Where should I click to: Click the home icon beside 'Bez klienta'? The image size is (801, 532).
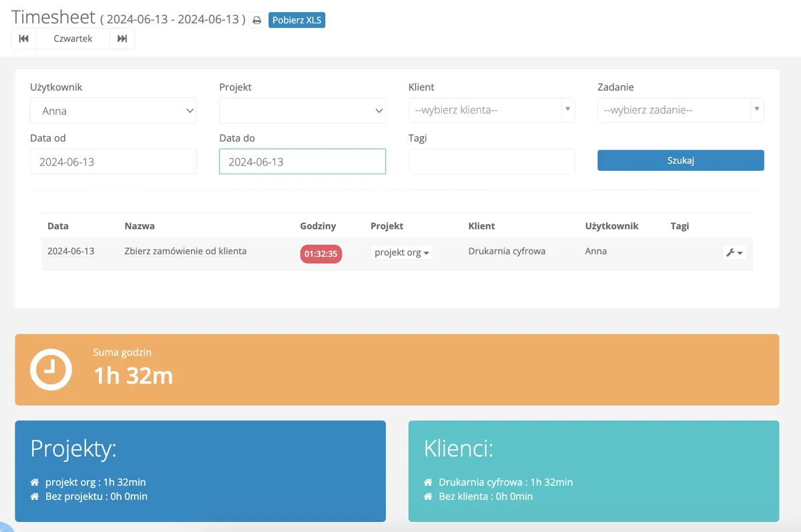(x=428, y=497)
